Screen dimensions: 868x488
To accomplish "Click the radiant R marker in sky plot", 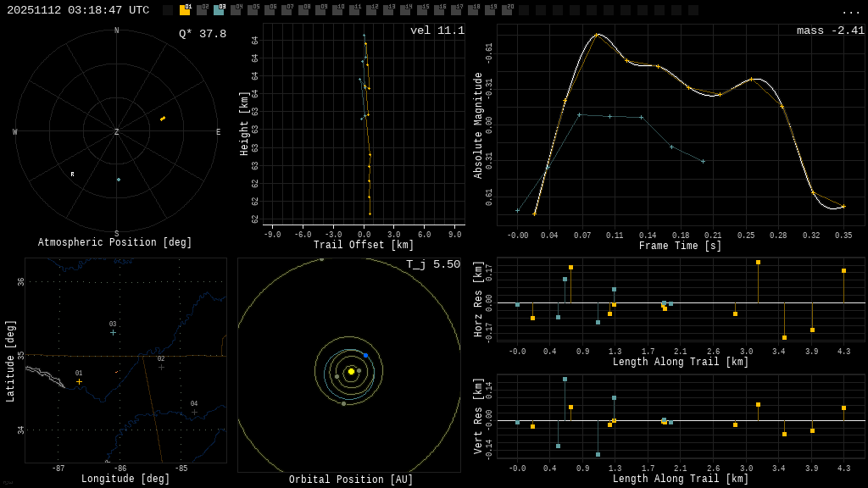I will tap(72, 174).
